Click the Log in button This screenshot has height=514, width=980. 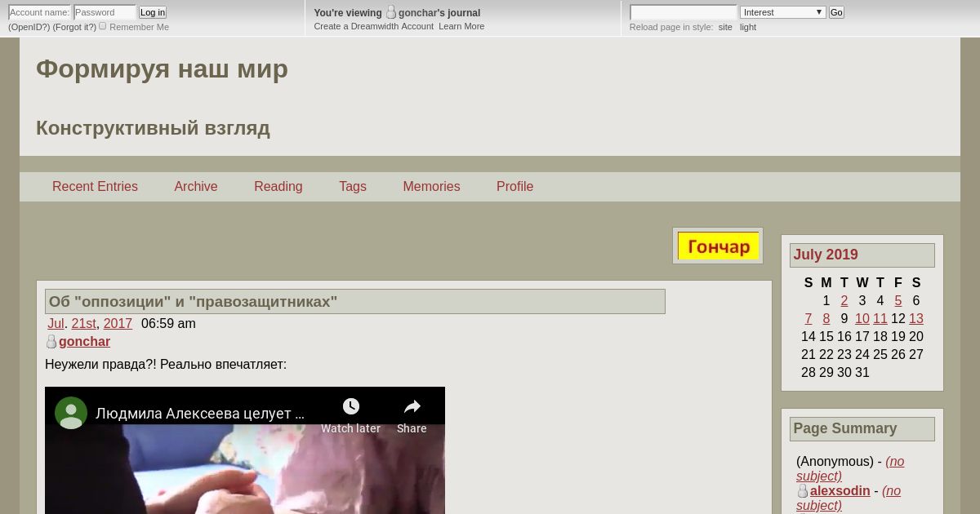pyautogui.click(x=153, y=12)
